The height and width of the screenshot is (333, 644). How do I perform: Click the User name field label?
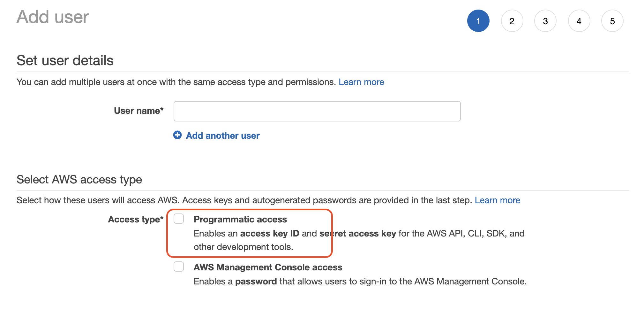tap(139, 111)
